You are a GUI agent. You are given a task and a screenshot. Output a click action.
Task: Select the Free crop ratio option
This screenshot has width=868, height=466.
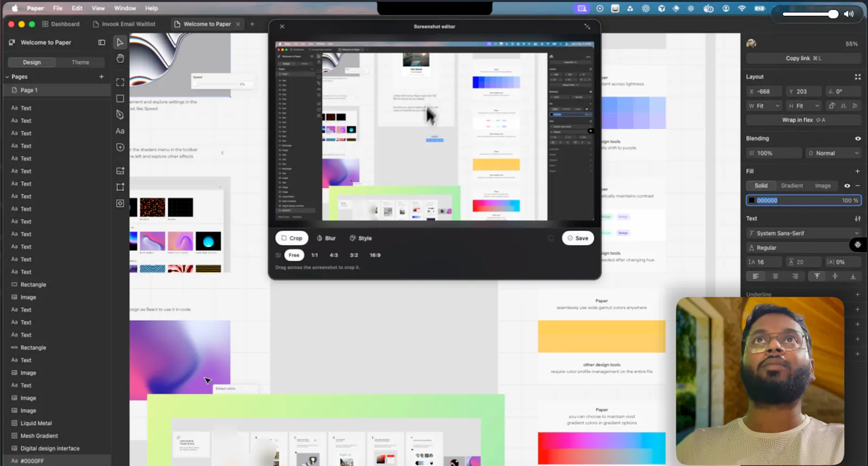click(294, 255)
